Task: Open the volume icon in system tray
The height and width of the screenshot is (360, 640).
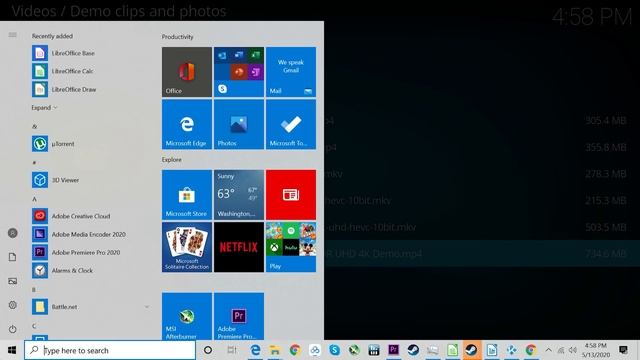Action: [x=573, y=350]
